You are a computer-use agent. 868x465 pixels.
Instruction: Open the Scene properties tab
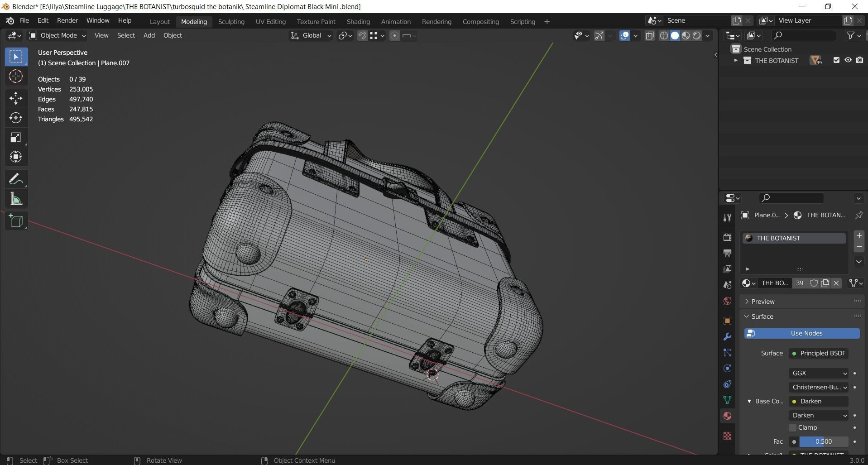727,285
